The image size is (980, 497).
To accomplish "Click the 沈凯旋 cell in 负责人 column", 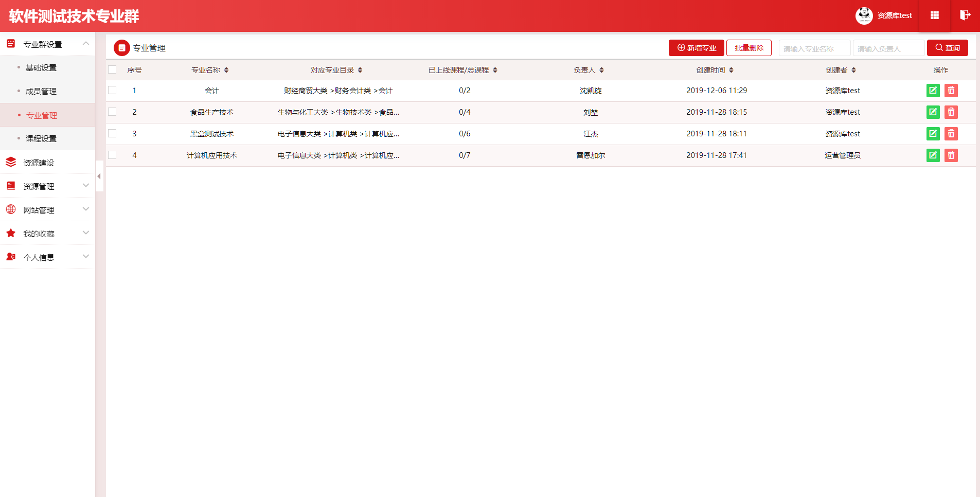I will (x=591, y=91).
